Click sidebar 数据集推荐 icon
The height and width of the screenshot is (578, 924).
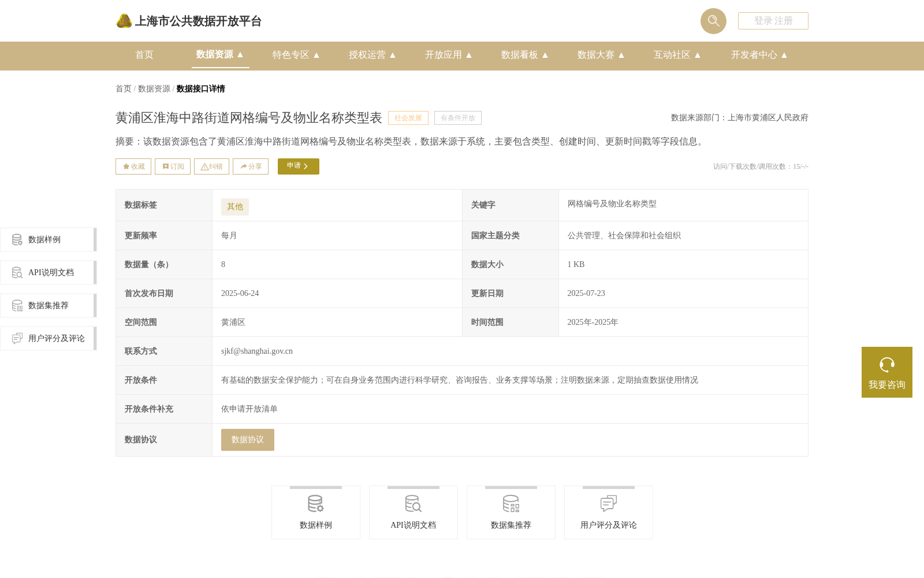(17, 305)
